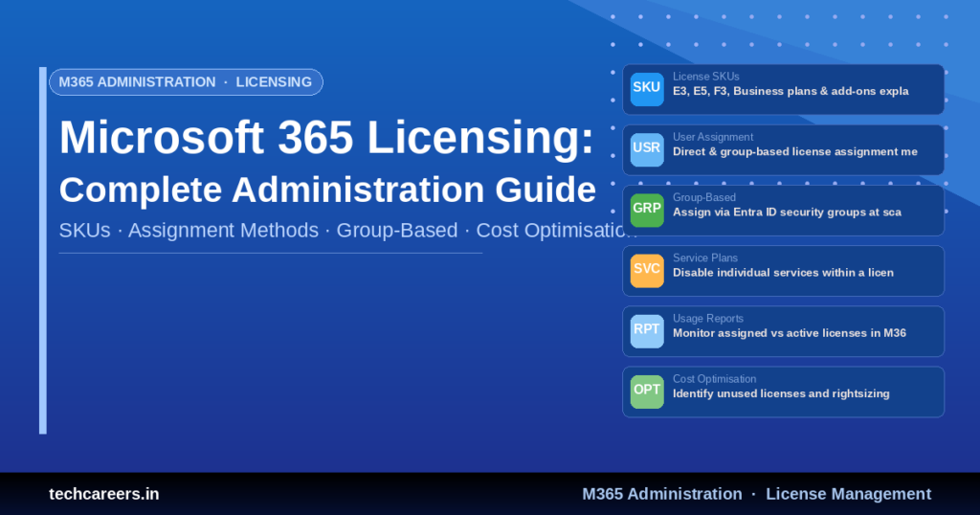Viewport: 980px width, 515px height.
Task: Open the techcareers.in footer link
Action: 103,494
